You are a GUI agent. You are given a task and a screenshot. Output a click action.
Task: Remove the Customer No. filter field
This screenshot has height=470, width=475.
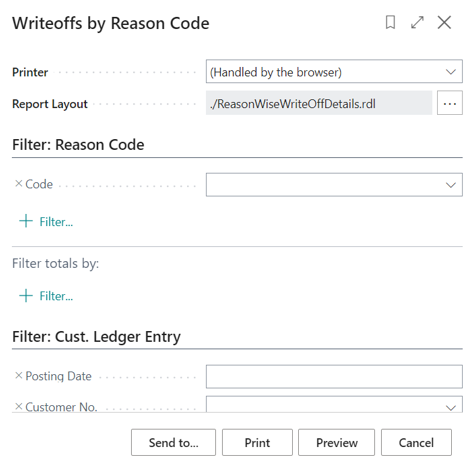19,406
